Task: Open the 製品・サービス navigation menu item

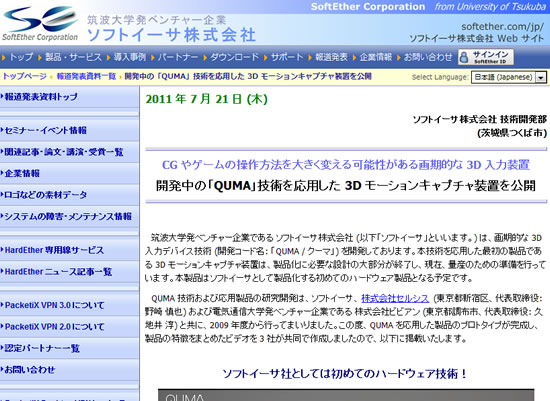Action: [x=73, y=57]
